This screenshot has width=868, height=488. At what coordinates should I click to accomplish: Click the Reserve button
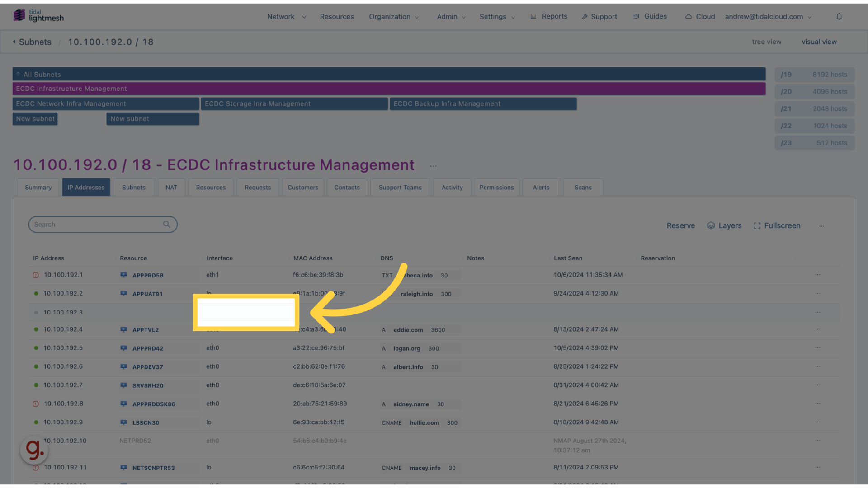(x=681, y=226)
